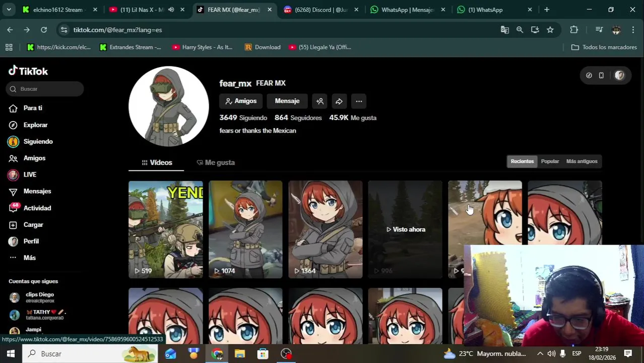Open File Explorer from the taskbar
The image size is (644, 363).
tap(240, 354)
